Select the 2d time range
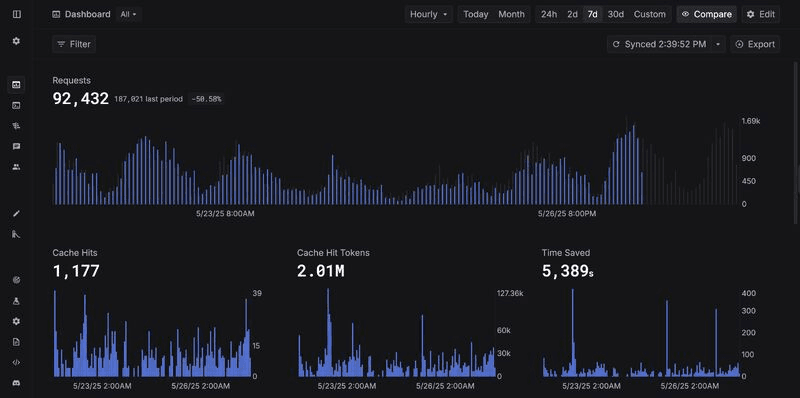 click(x=572, y=14)
